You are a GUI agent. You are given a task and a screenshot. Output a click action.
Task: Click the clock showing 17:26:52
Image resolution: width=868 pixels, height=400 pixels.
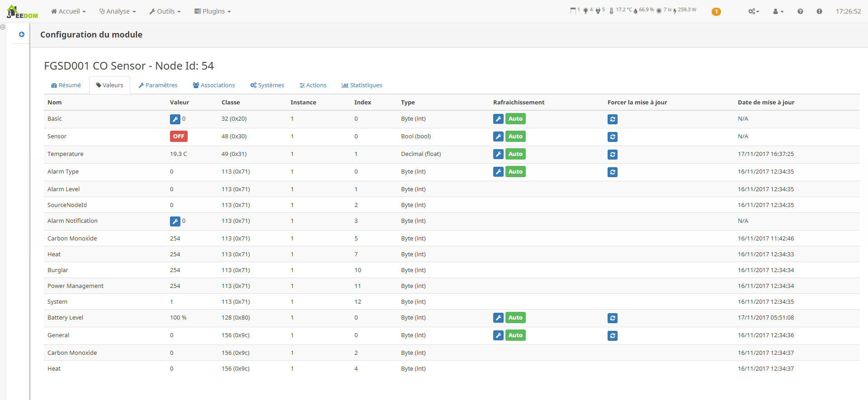tap(848, 11)
